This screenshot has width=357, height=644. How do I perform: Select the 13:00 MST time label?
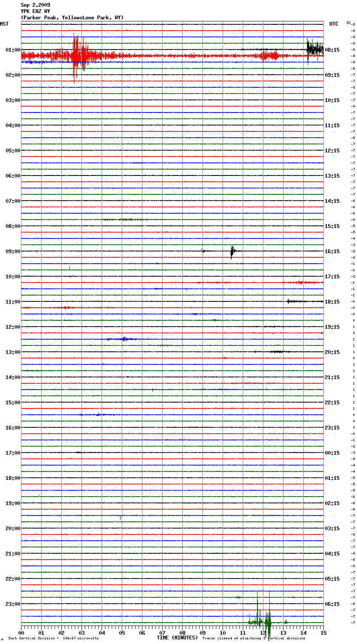[x=13, y=352]
